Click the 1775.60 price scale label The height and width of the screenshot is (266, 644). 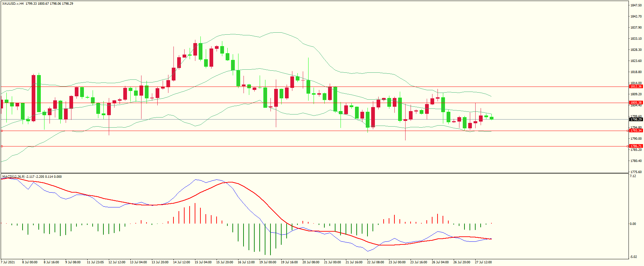pos(636,172)
